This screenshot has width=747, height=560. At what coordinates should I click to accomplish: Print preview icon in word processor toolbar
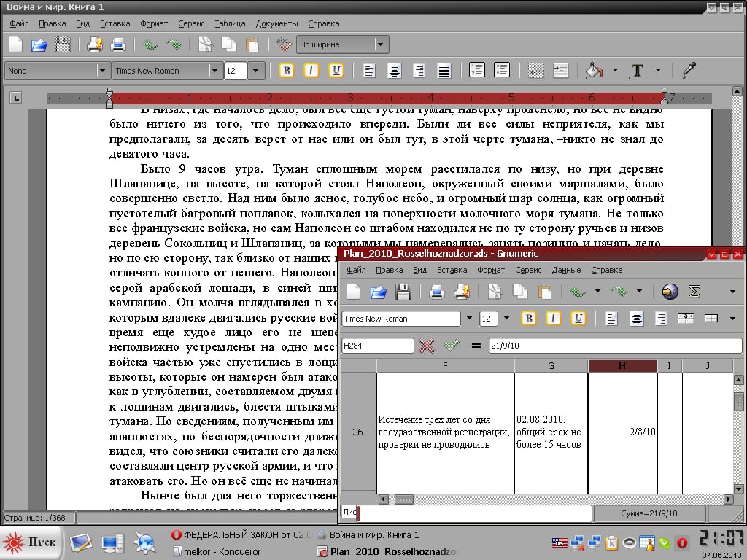tap(95, 44)
